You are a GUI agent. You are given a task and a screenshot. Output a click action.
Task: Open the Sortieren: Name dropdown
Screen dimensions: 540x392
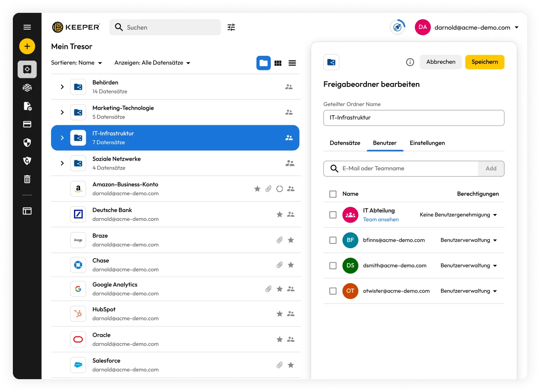pyautogui.click(x=76, y=63)
